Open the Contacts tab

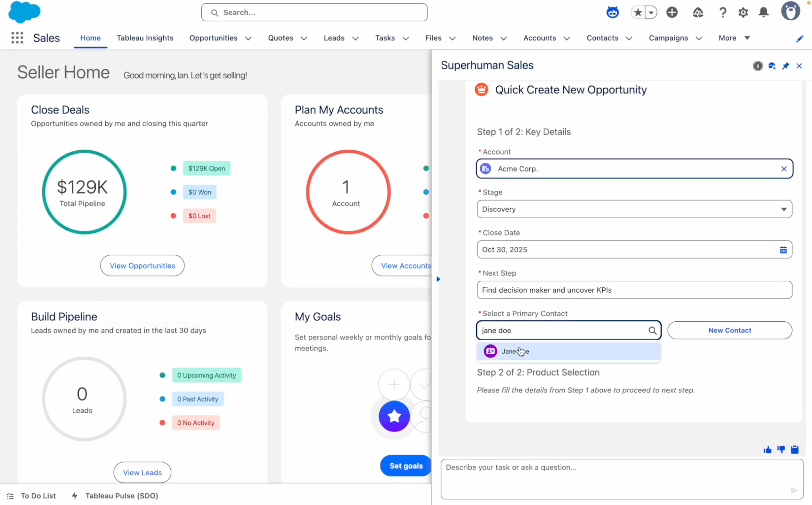602,38
